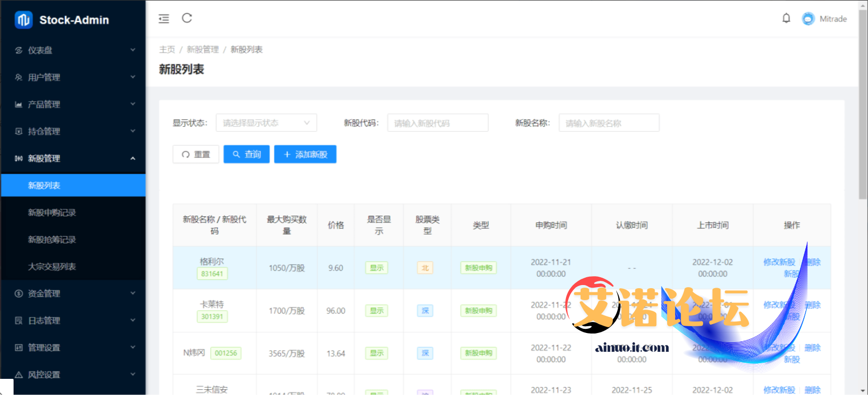868x395 pixels.
Task: Click the 产品管理 chart icon
Action: coord(19,104)
